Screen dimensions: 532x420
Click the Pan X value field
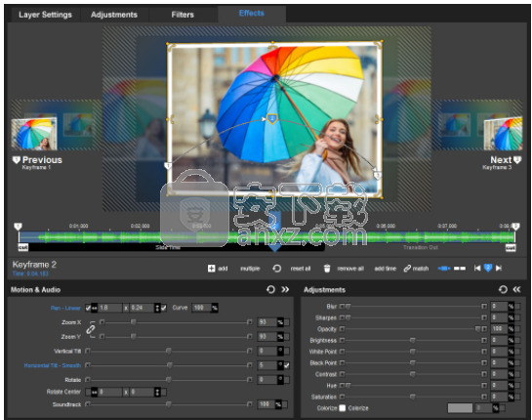(110, 308)
